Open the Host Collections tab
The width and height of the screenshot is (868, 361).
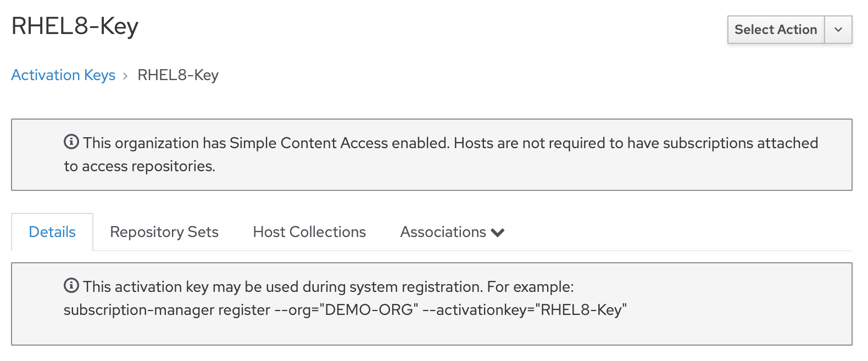(309, 232)
